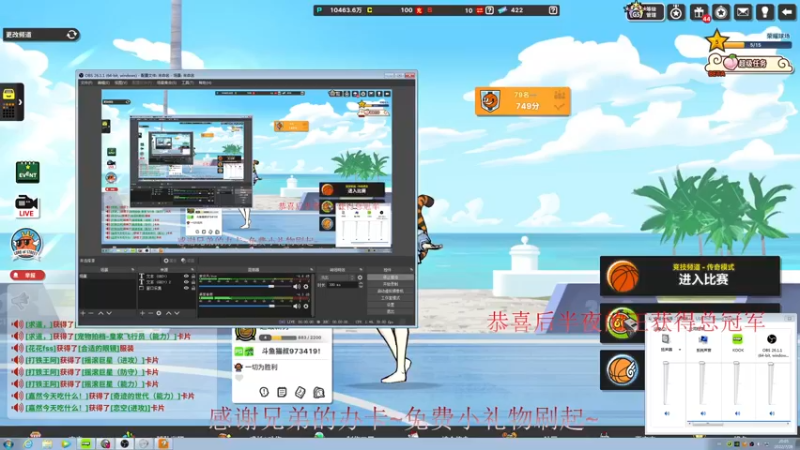
Task: Open the second menu in the OBS menu bar
Action: pyautogui.click(x=104, y=83)
